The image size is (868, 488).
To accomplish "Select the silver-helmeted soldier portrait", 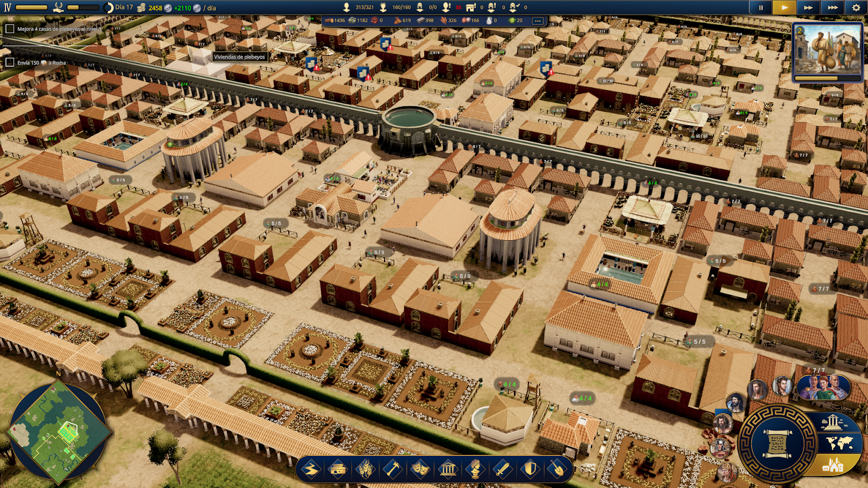I will point(720,447).
